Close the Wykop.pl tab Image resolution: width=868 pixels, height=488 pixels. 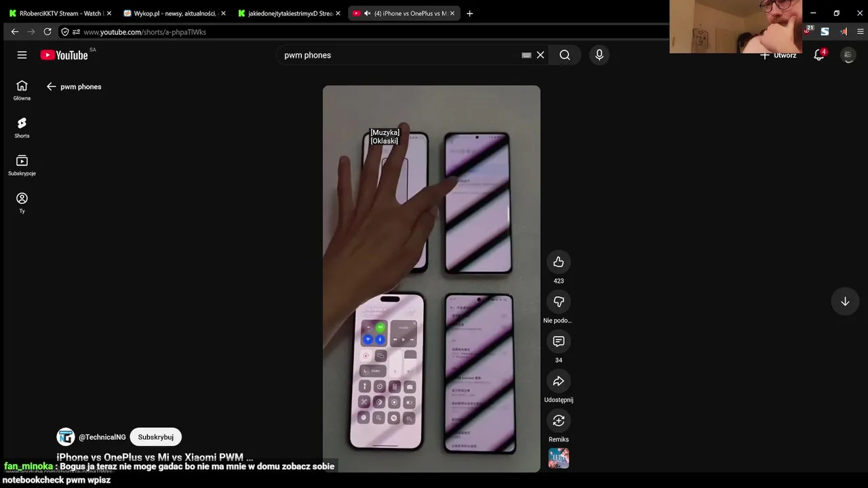coord(223,14)
